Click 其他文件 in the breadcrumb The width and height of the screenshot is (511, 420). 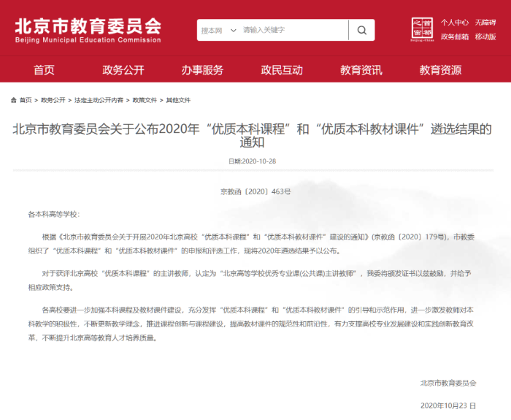178,100
